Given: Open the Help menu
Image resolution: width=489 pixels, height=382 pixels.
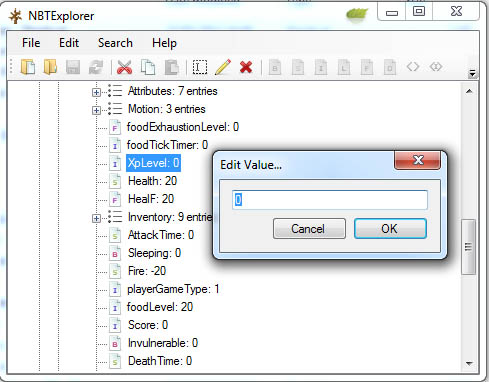Looking at the screenshot, I should 164,43.
